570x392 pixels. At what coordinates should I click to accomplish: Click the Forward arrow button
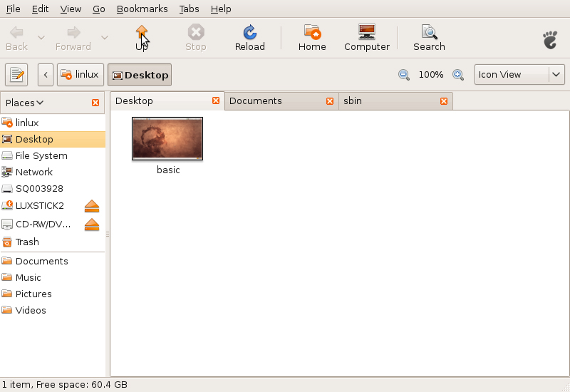pyautogui.click(x=73, y=38)
